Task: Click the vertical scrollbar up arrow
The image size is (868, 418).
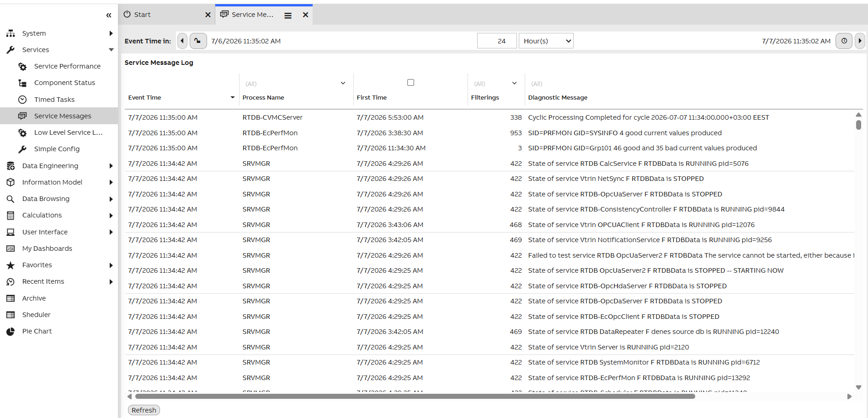Action: (x=858, y=115)
